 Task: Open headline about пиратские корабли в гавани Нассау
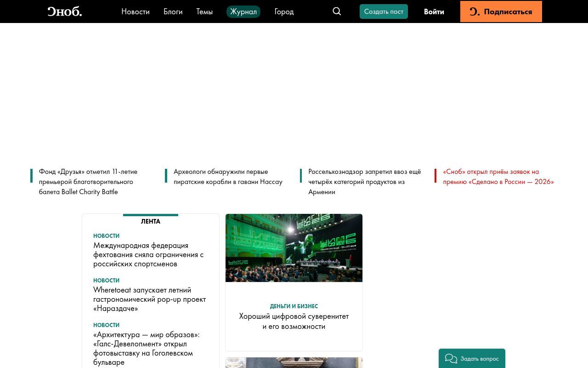click(228, 177)
